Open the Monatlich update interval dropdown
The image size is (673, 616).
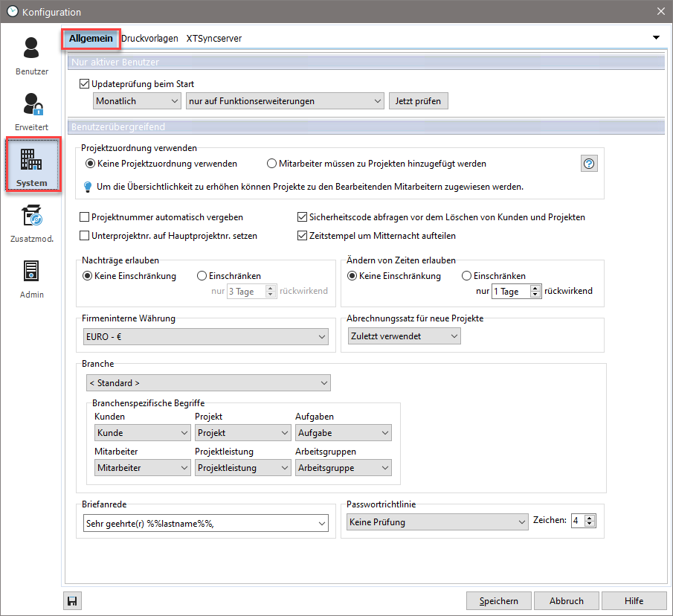(138, 100)
